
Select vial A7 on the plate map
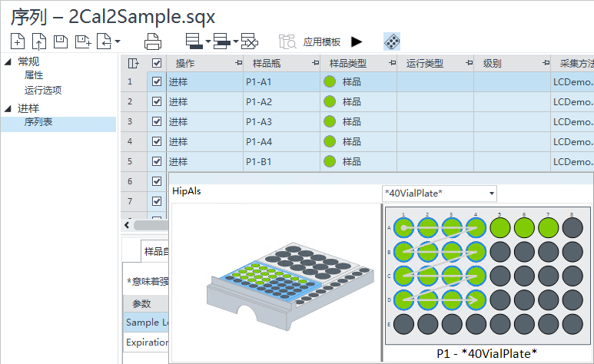click(548, 228)
